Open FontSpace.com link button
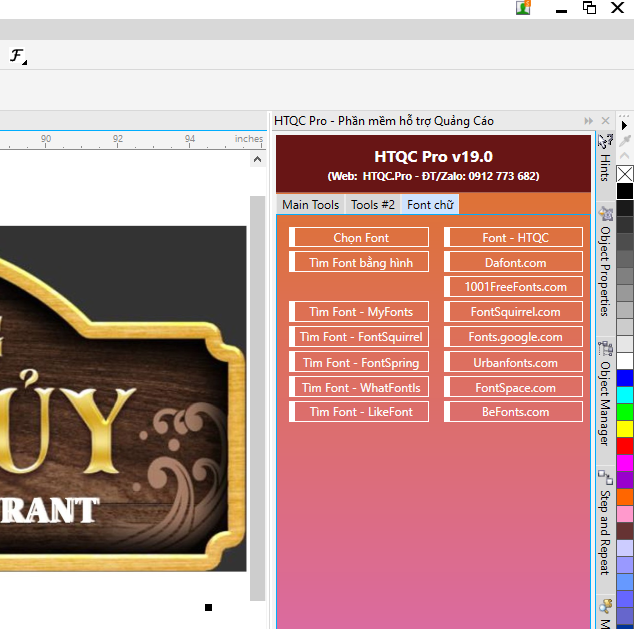Viewport: 634px width, 629px height. 514,387
